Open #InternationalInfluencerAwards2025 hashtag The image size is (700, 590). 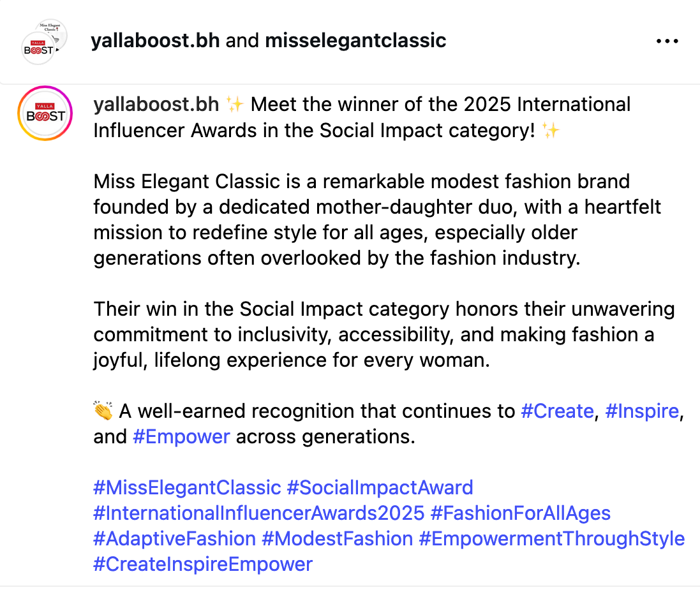[x=259, y=513]
